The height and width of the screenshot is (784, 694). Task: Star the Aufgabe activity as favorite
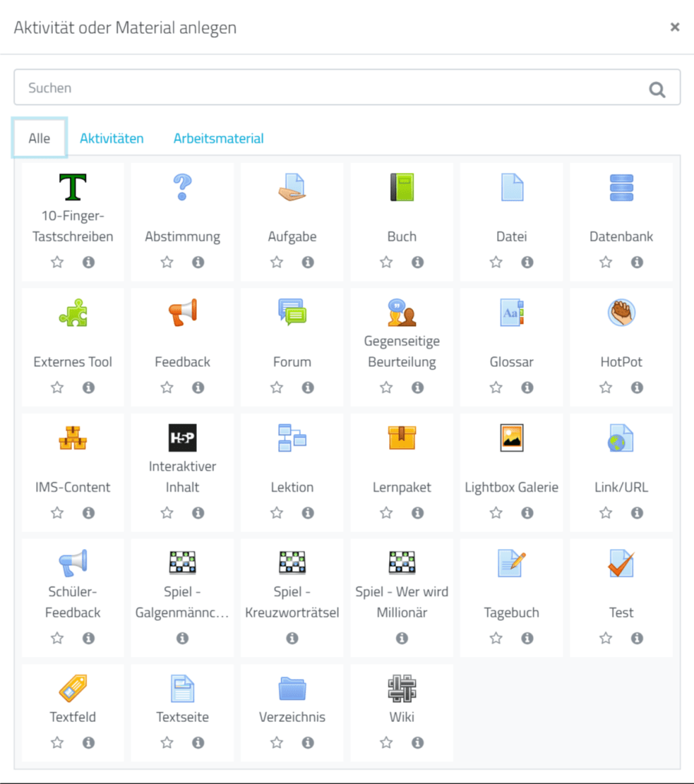coord(277,263)
